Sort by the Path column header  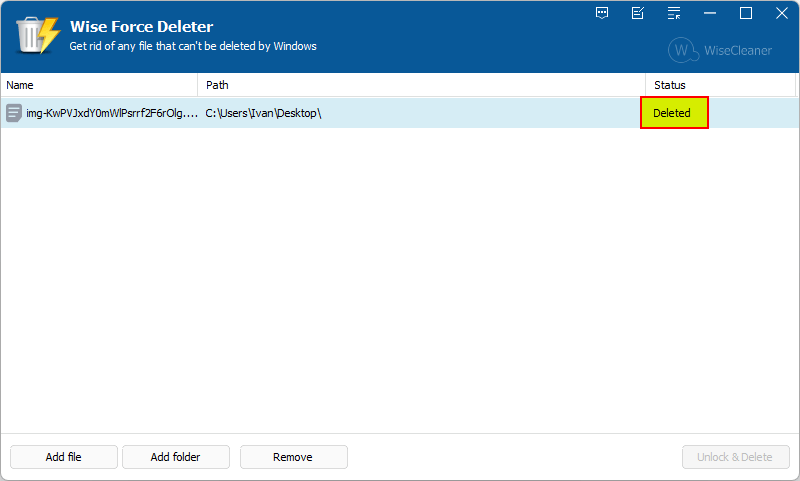point(421,85)
